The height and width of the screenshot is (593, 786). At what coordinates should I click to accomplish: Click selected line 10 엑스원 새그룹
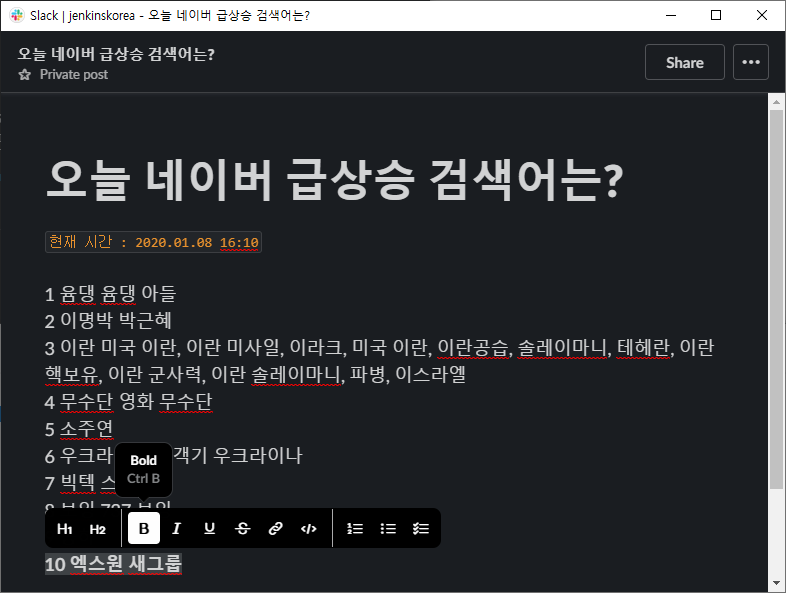coord(113,564)
